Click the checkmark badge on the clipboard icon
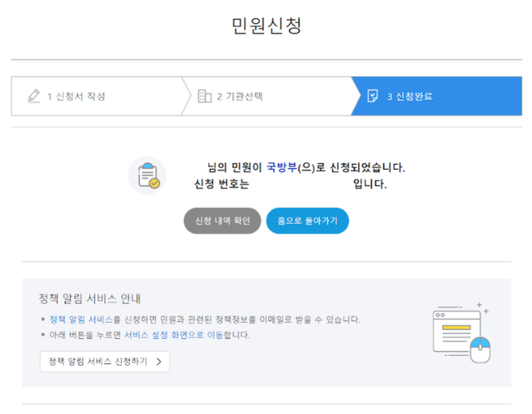Screen dimensions: 532x414 pos(155,184)
